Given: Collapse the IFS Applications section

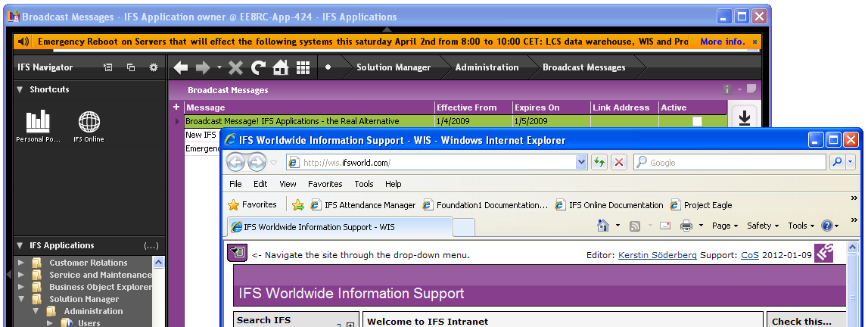Looking at the screenshot, I should [x=20, y=246].
